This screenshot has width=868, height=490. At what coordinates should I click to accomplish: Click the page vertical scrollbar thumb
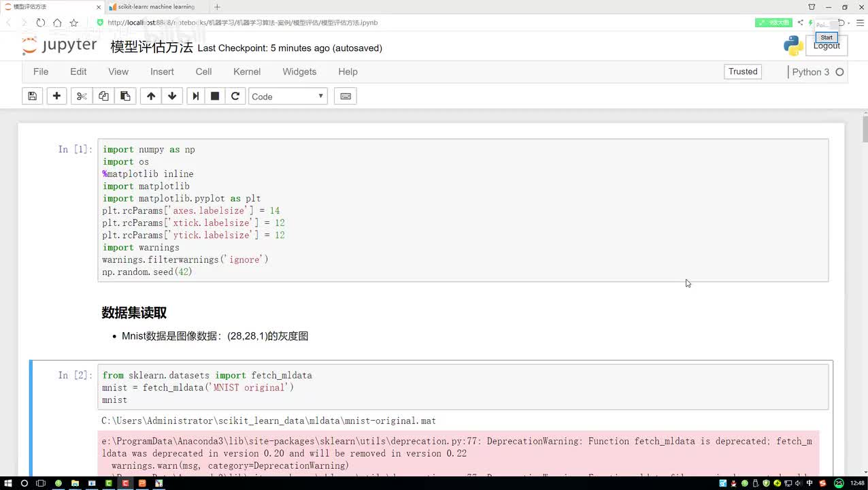[x=865, y=129]
